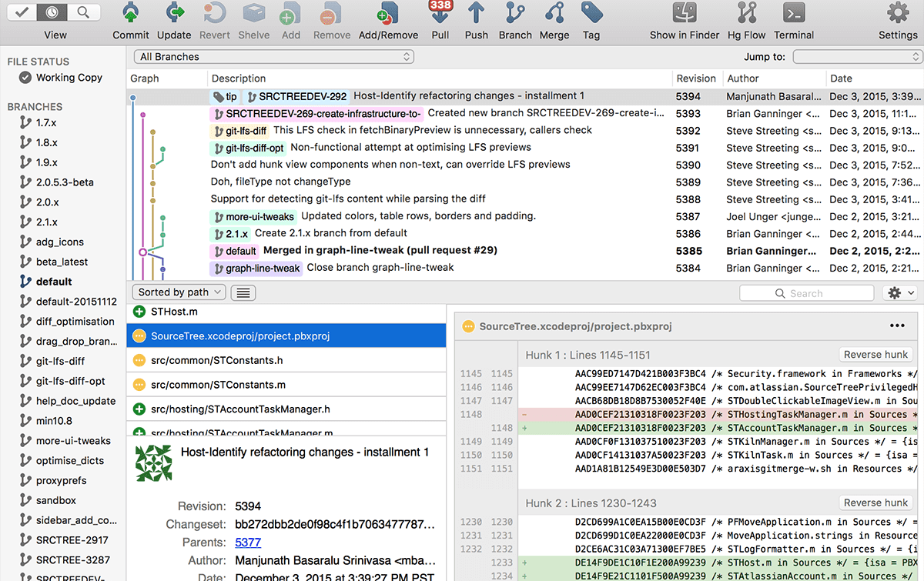Viewport: 924px width, 581px height.
Task: Sort commits by Date column
Action: click(x=874, y=78)
